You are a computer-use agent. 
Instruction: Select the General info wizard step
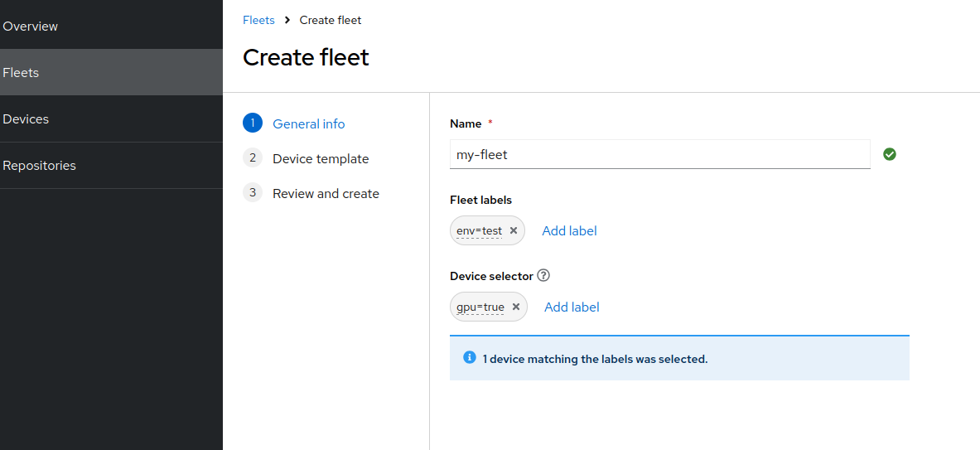click(309, 123)
